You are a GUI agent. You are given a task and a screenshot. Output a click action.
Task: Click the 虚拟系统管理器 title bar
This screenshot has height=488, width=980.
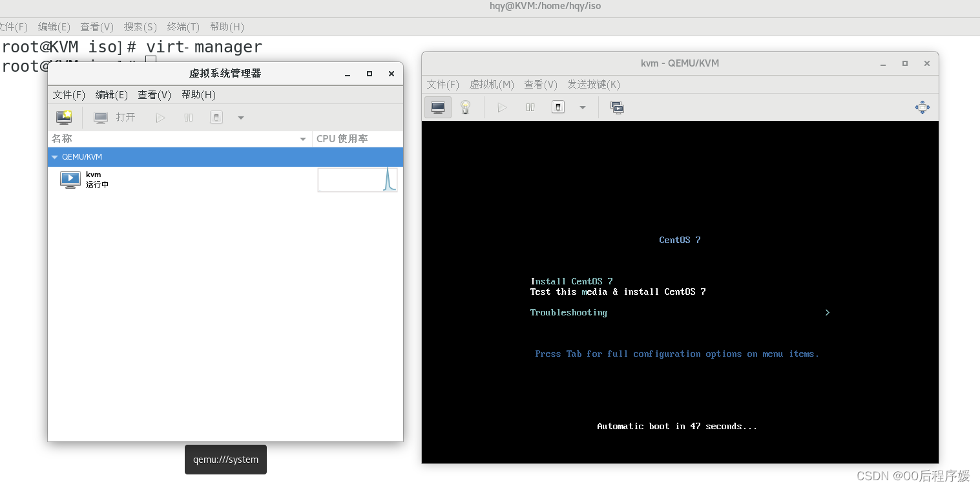coord(225,74)
